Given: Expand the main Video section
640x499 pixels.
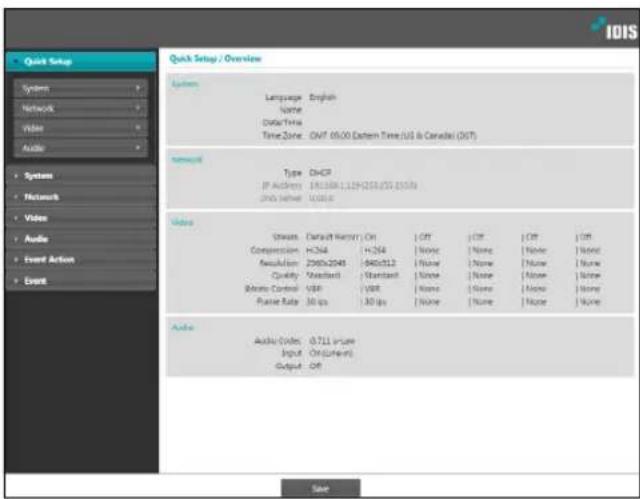Looking at the screenshot, I should (x=81, y=218).
